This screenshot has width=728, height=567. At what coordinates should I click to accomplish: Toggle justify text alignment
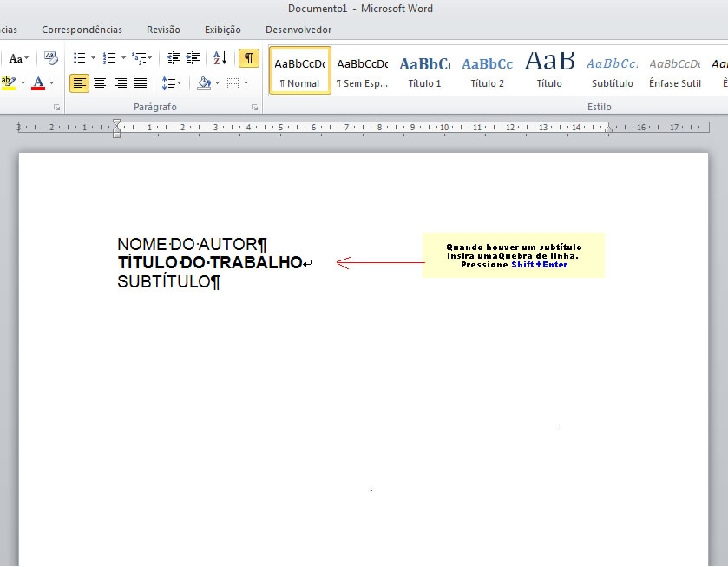pyautogui.click(x=141, y=83)
